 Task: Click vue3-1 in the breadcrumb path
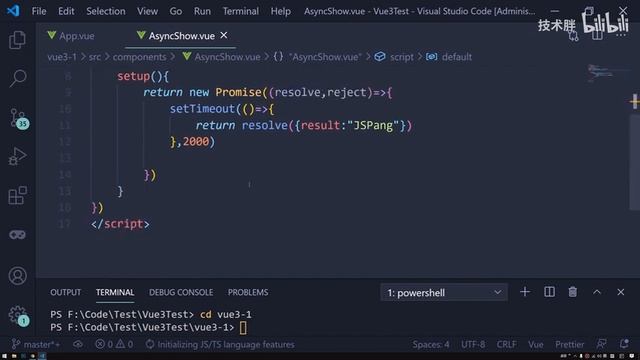click(62, 57)
